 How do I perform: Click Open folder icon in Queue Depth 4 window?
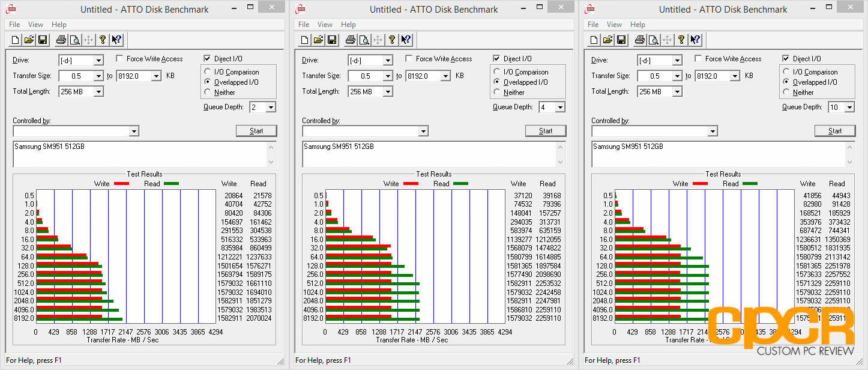point(319,40)
